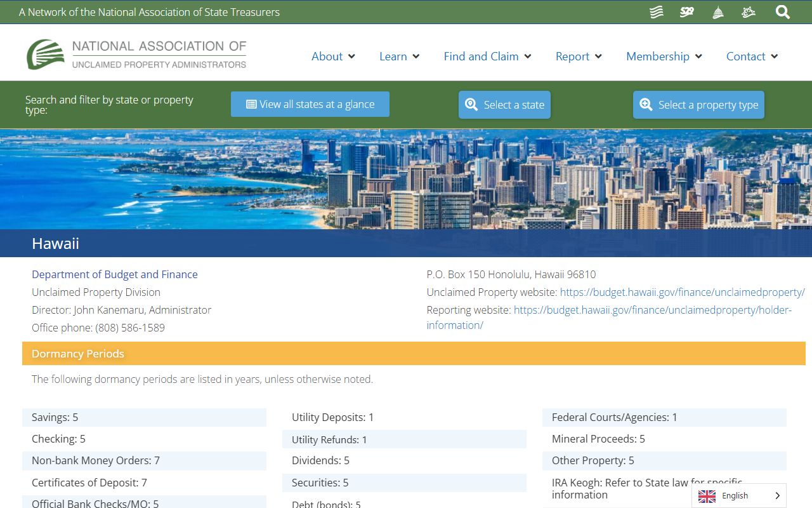Click the 'Savings: 5' row
Screen dimensions: 812x508
[144, 417]
